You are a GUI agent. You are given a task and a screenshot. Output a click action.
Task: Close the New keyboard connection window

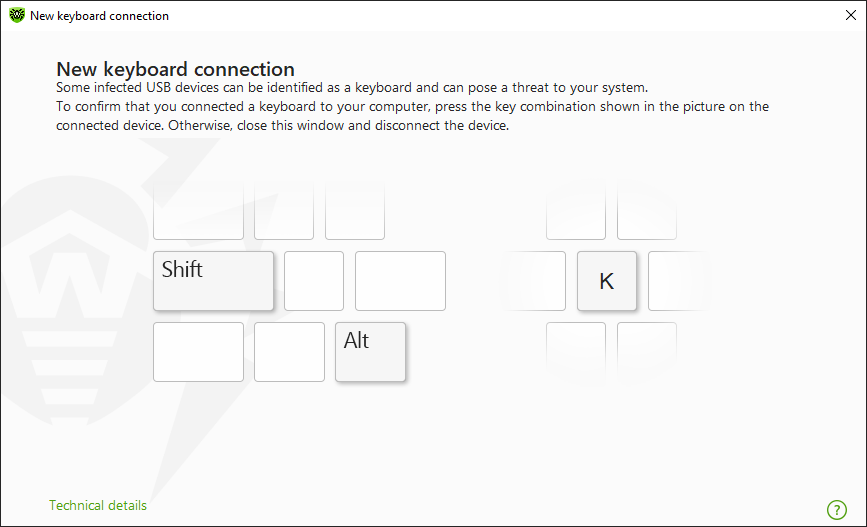click(x=850, y=15)
